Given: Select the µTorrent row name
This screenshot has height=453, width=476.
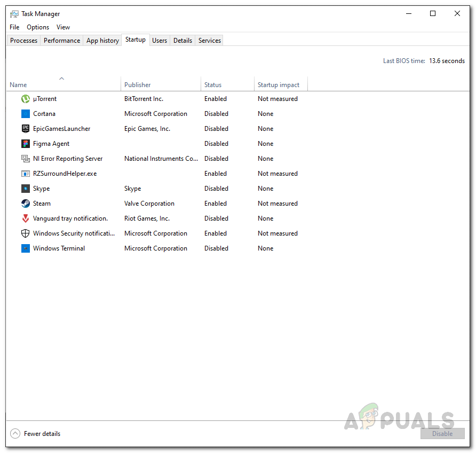Looking at the screenshot, I should pyautogui.click(x=45, y=99).
